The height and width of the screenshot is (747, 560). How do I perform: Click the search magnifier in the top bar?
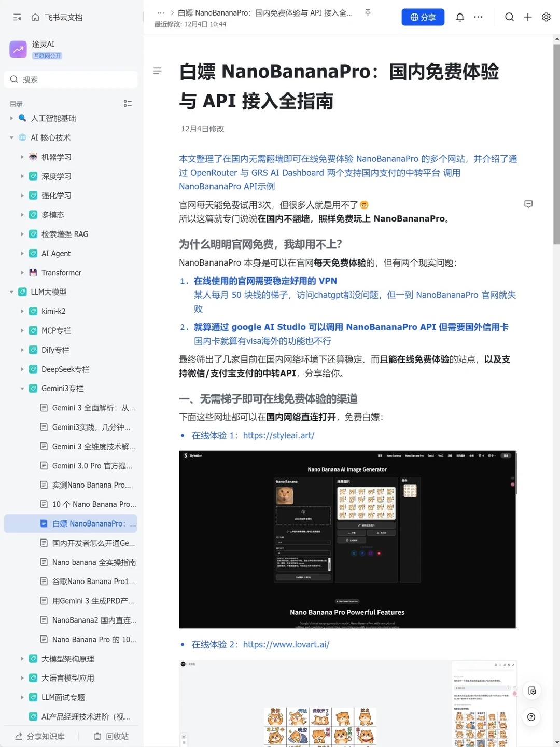(510, 17)
